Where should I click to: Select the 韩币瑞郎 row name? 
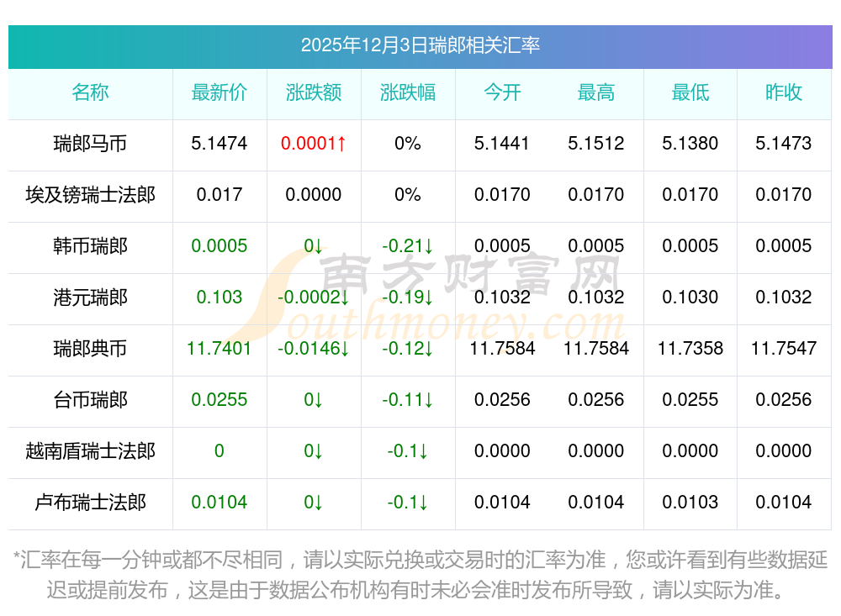point(90,246)
